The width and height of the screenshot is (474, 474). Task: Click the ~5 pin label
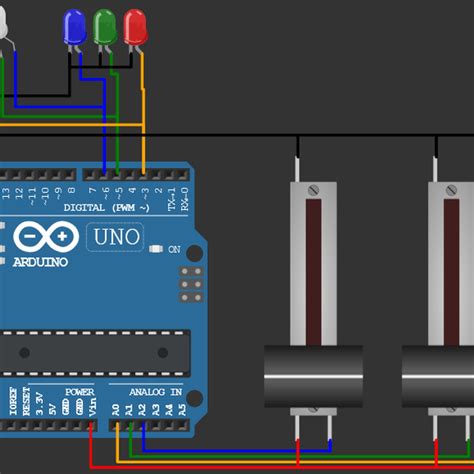(119, 192)
